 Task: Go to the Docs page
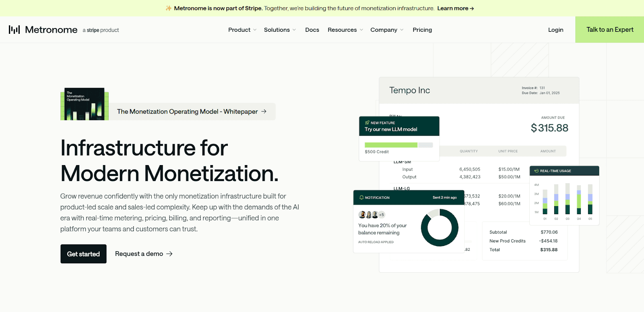click(312, 30)
